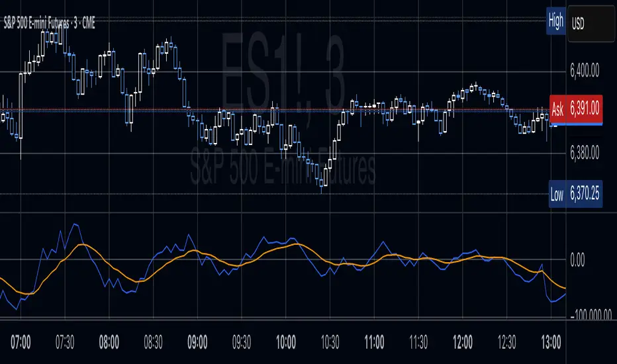Open the USD currency selector
Viewport: 617px width, 364px height.
tap(591, 24)
